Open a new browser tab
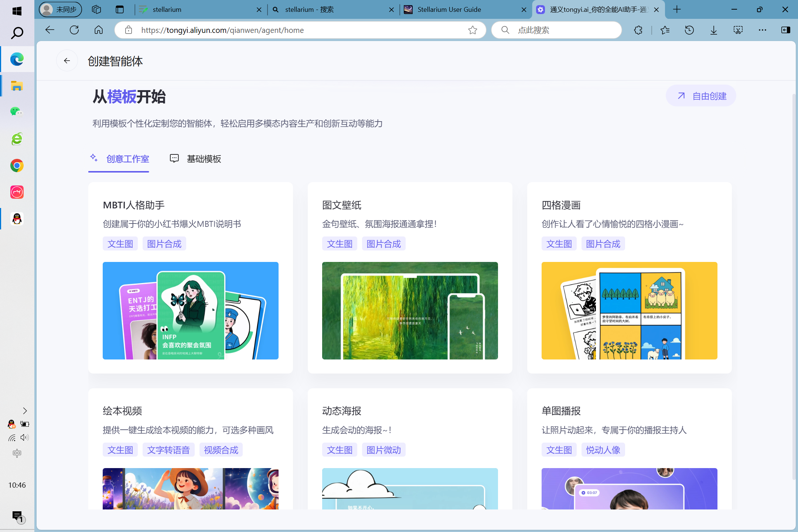 [677, 10]
